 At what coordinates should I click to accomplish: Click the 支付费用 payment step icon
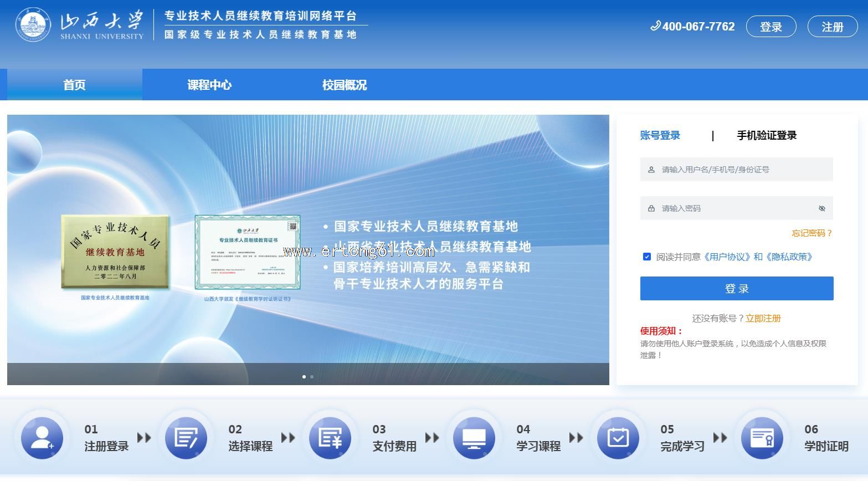pyautogui.click(x=330, y=438)
